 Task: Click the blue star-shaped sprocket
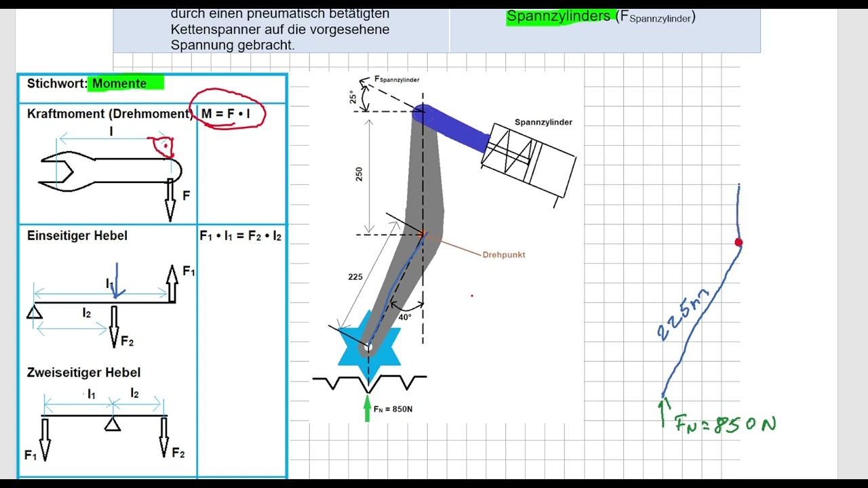tap(369, 348)
